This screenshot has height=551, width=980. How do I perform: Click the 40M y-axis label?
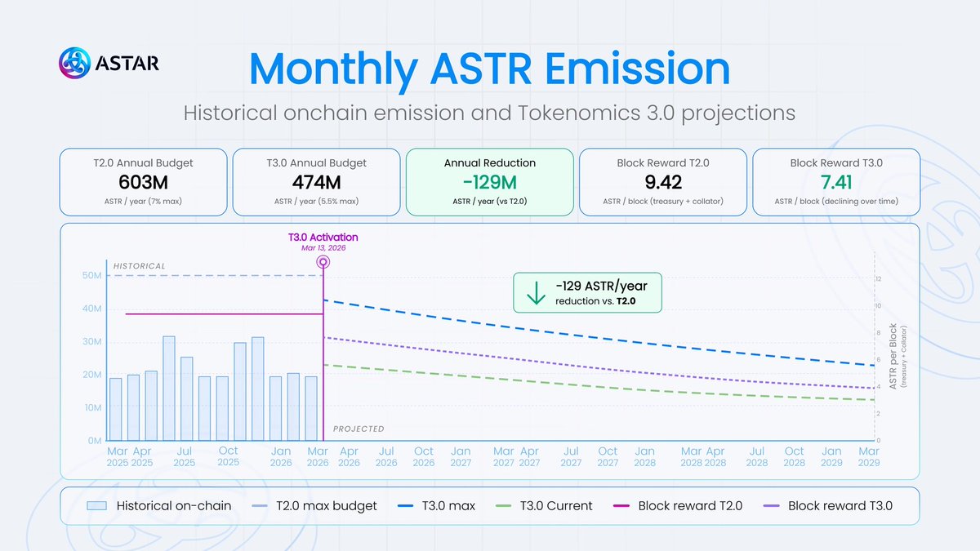click(91, 309)
